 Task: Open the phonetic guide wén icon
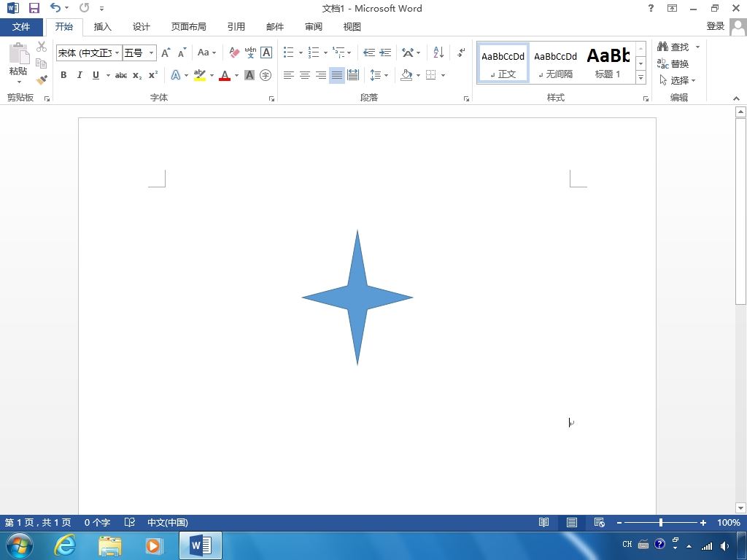click(251, 52)
